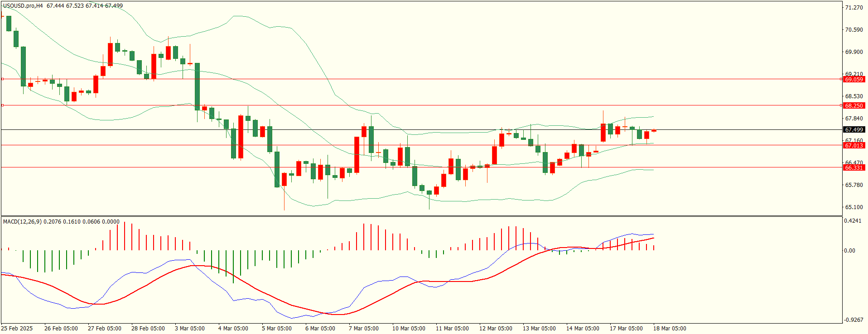Click the USOUSD.pro,H4 chart title

click(23, 6)
